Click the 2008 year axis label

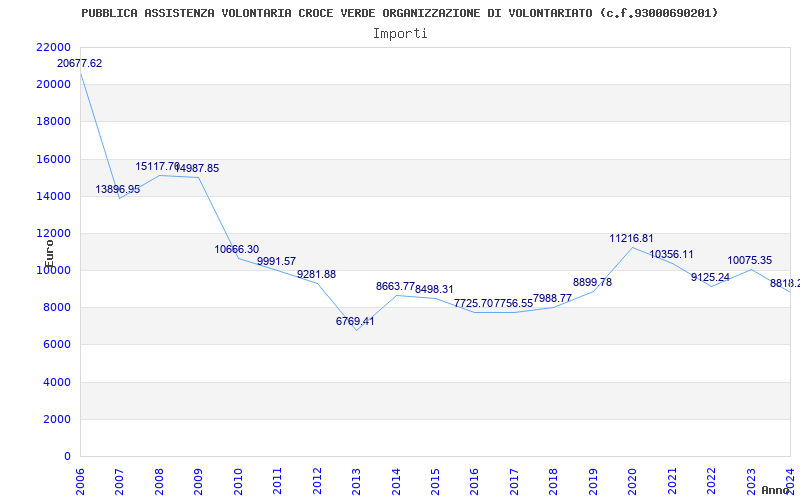(159, 481)
